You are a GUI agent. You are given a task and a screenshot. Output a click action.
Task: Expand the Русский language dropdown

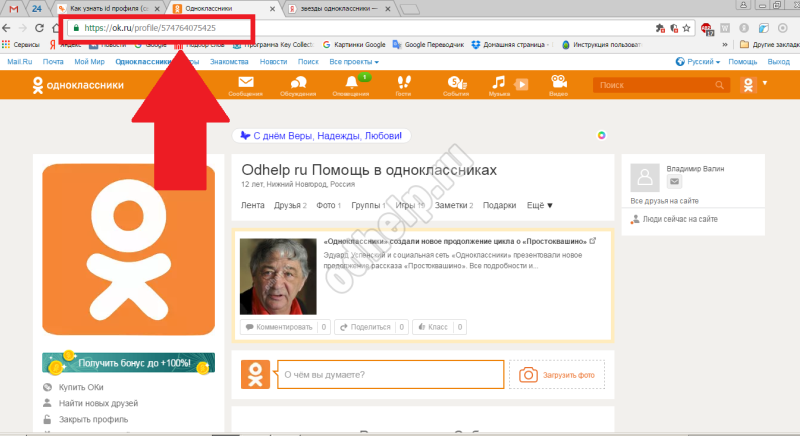pyautogui.click(x=697, y=62)
